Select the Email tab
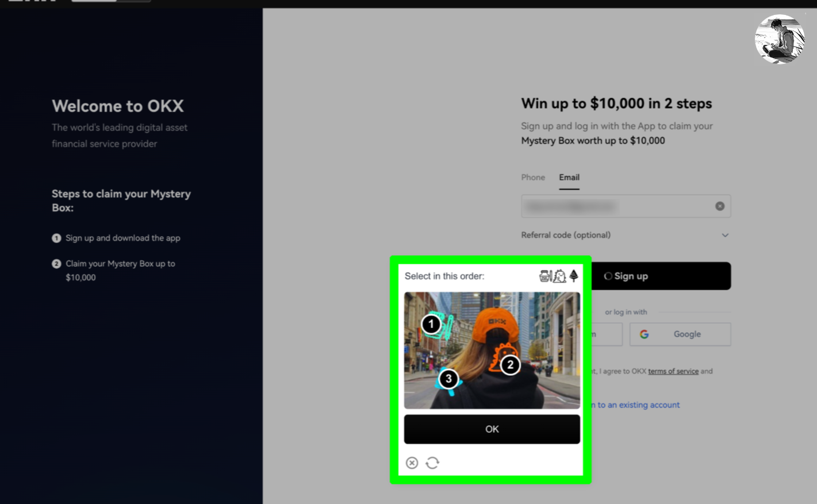 coord(569,178)
